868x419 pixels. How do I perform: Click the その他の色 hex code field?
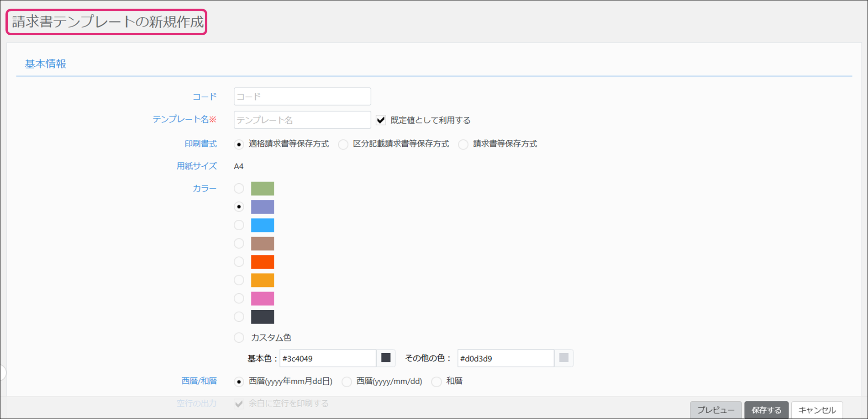tap(505, 358)
